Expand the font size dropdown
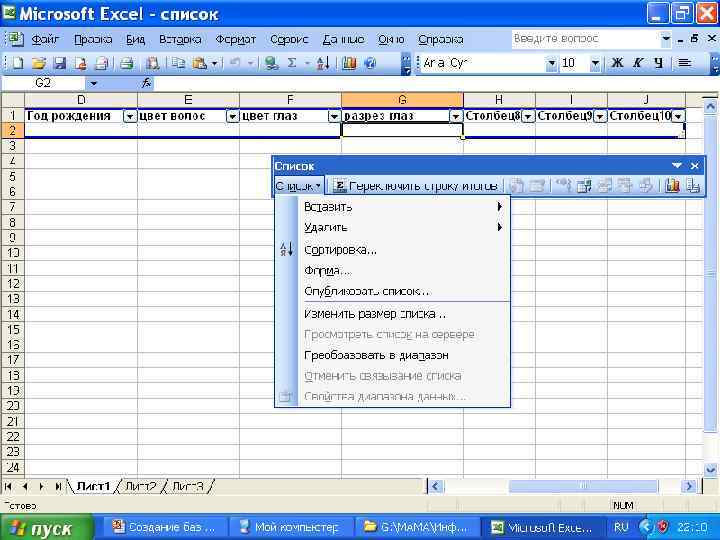The image size is (720, 540). point(595,63)
